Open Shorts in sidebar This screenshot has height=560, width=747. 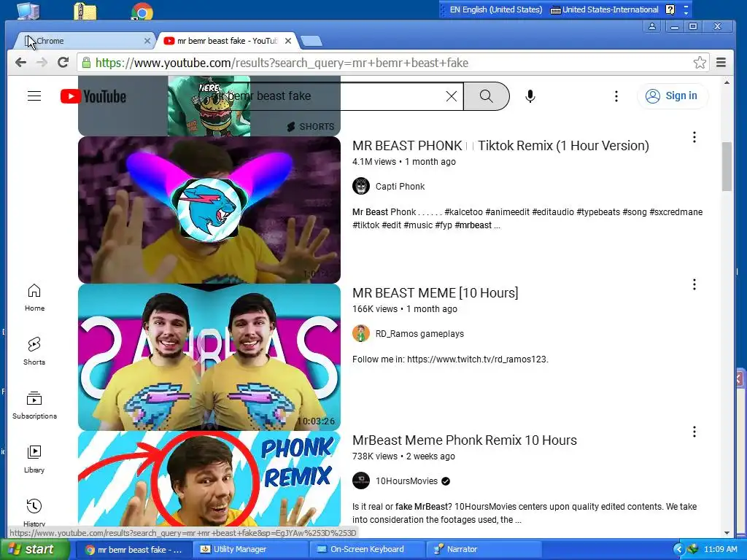pyautogui.click(x=34, y=351)
